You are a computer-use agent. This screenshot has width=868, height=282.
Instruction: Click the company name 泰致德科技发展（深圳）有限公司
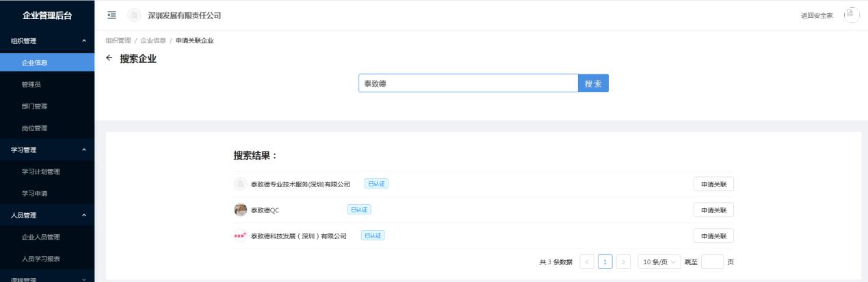pos(299,236)
